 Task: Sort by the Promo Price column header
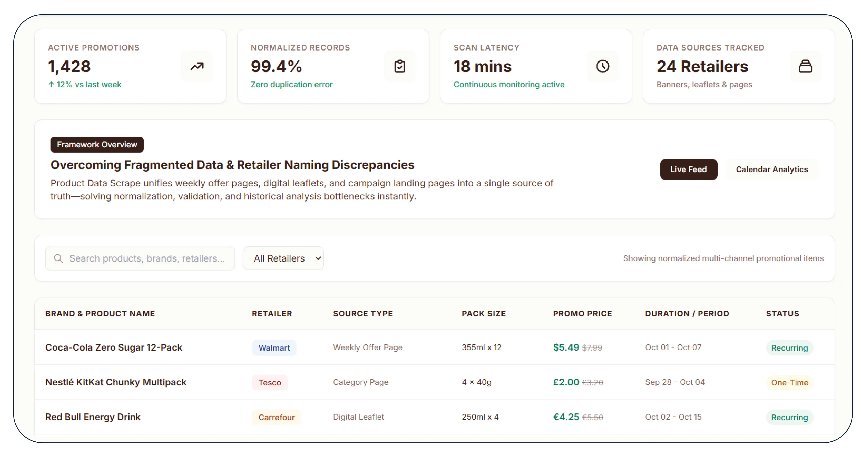pos(582,314)
